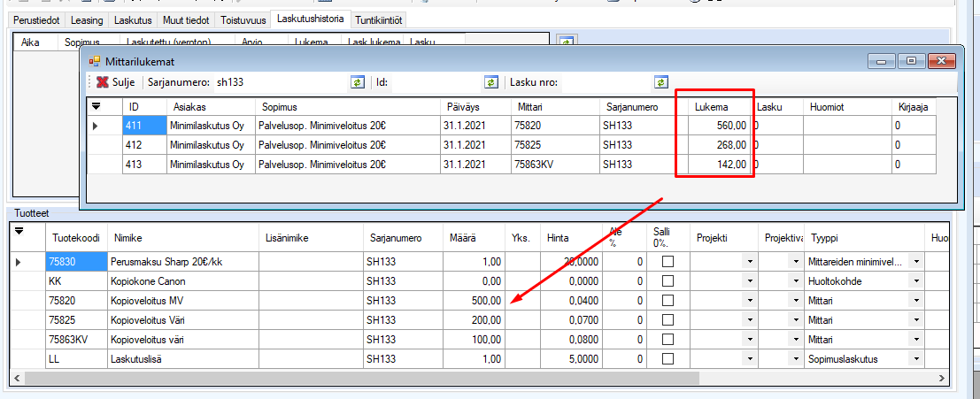Image resolution: width=980 pixels, height=399 pixels.
Task: Switch to Leasing tab
Action: point(87,20)
